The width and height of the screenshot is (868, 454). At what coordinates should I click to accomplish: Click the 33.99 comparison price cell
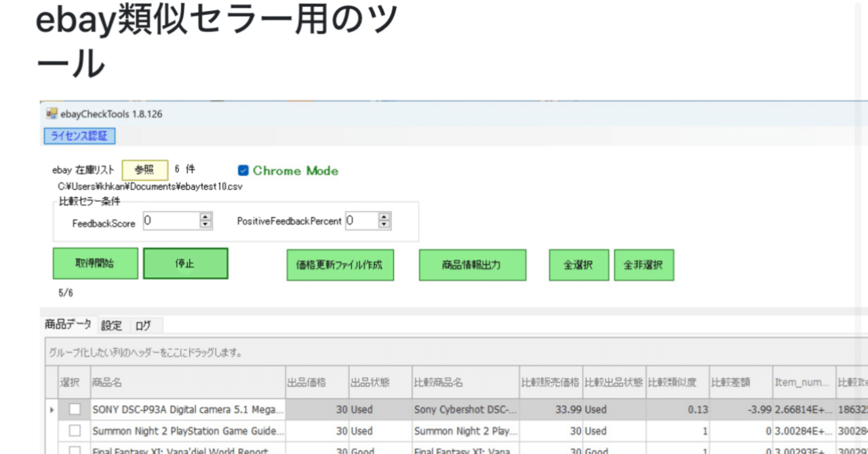click(550, 409)
